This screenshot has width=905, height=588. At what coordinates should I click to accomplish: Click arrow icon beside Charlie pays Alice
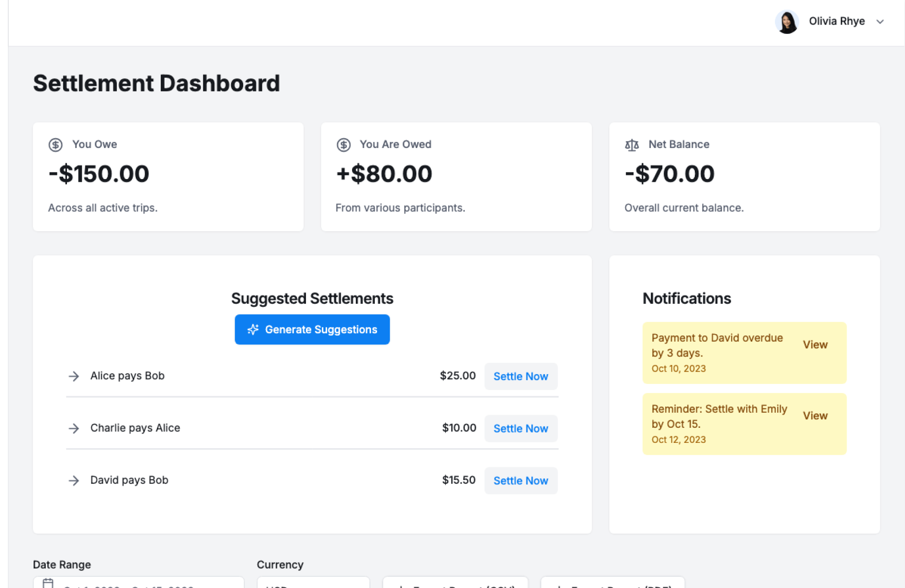pos(74,428)
